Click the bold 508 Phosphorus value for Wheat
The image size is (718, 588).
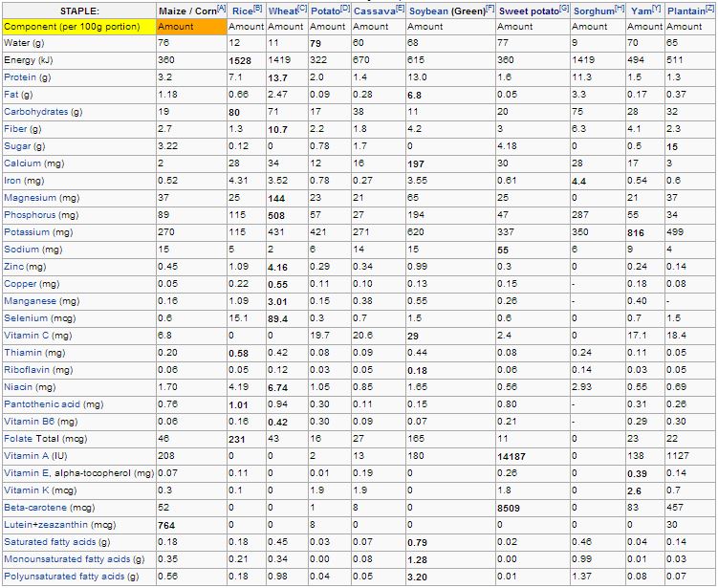(276, 216)
